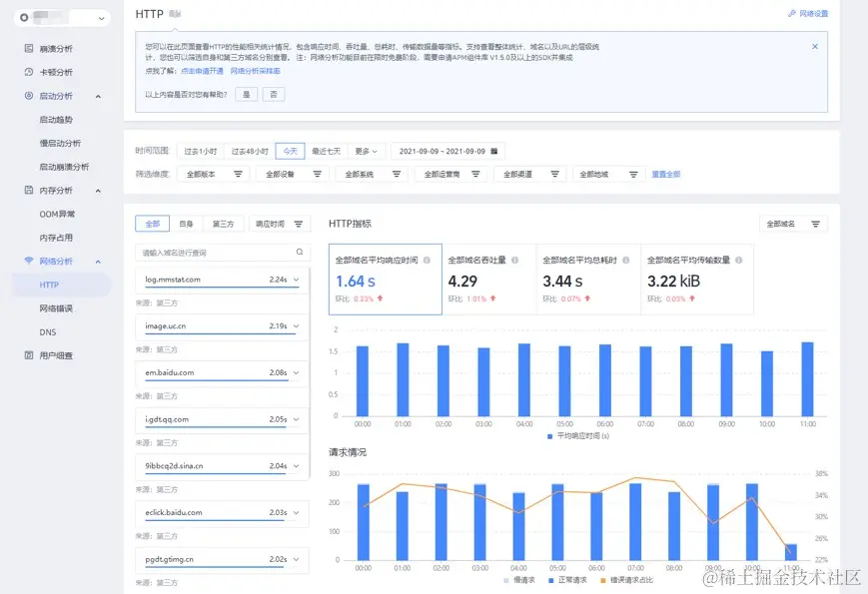
Task: Select the 全部域名吞吐量 4.29 card
Action: click(489, 280)
